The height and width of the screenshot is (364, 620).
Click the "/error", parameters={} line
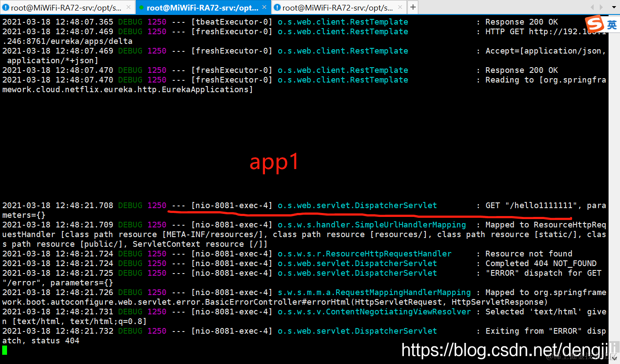(x=58, y=283)
